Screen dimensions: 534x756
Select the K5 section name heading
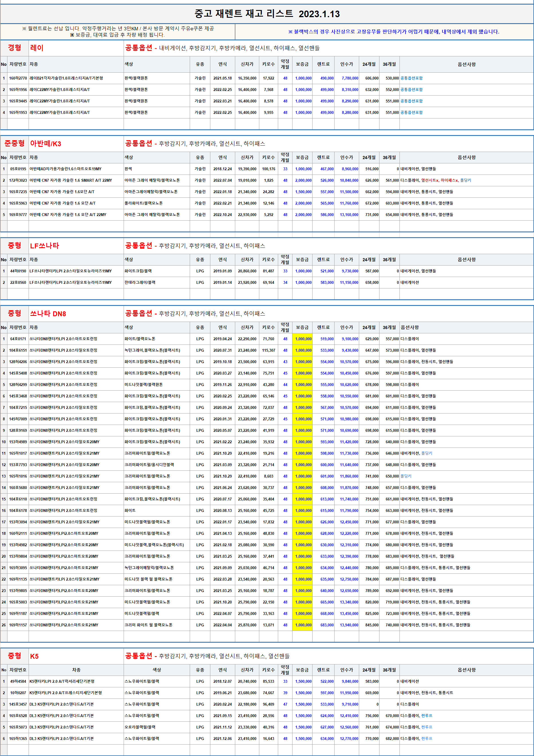(34, 656)
